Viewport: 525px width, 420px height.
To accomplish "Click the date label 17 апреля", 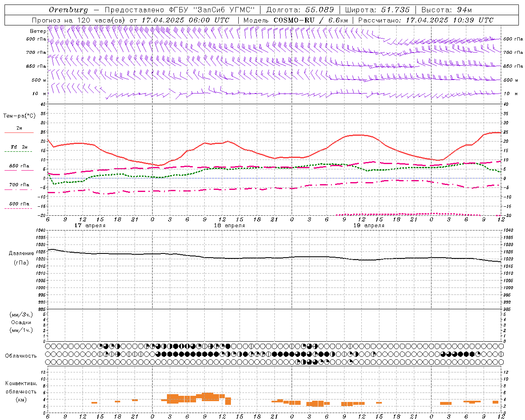I will 90,226.
